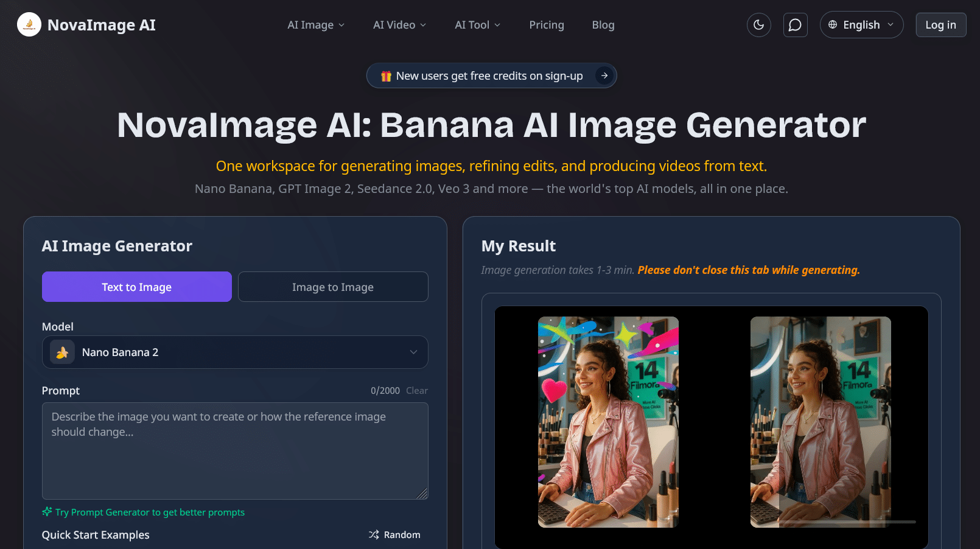Click the Log in button
Image resolution: width=980 pixels, height=549 pixels.
tap(940, 25)
